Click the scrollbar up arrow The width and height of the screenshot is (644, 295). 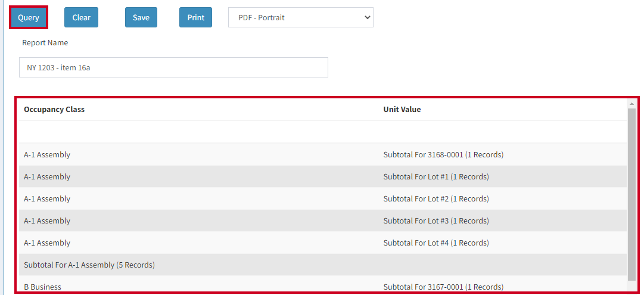coord(631,103)
